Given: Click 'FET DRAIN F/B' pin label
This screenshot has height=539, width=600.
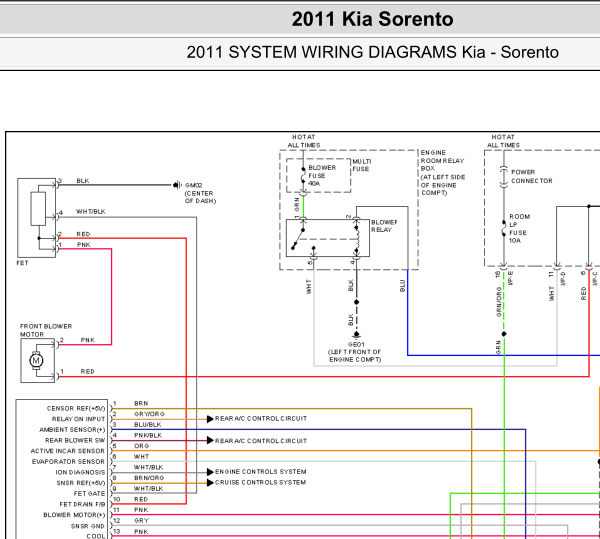Looking at the screenshot, I should [82, 504].
